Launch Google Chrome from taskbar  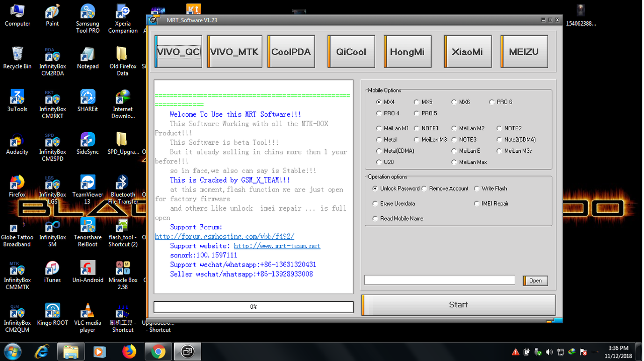[158, 352]
